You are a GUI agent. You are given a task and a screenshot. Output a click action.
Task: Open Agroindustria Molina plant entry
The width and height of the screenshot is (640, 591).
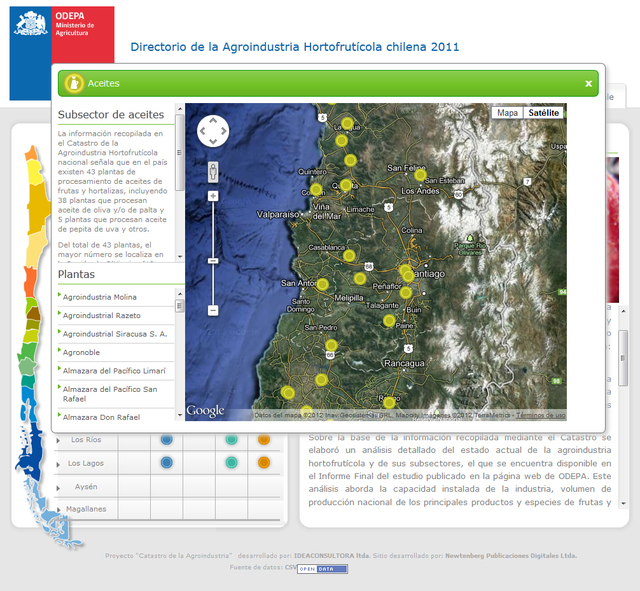[100, 297]
